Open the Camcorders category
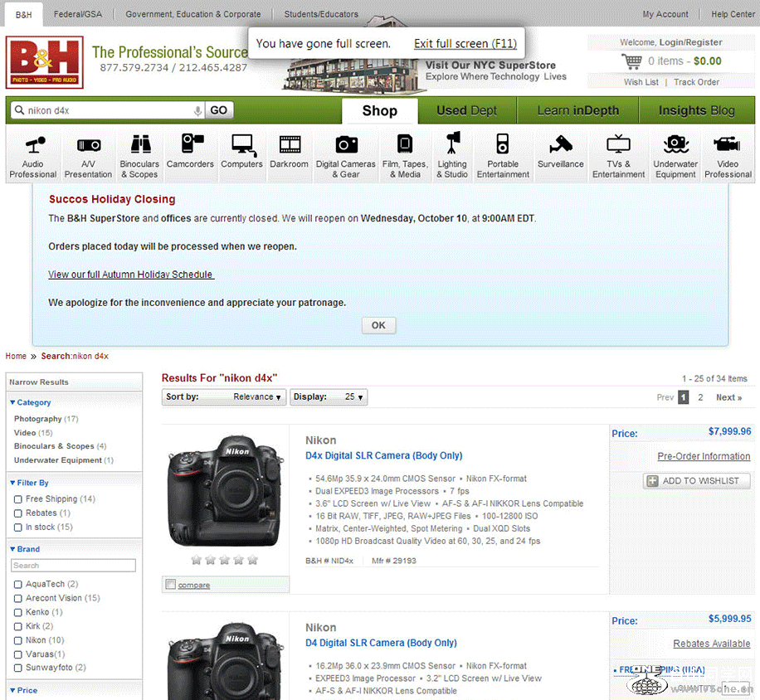This screenshot has width=760, height=700. 190,154
